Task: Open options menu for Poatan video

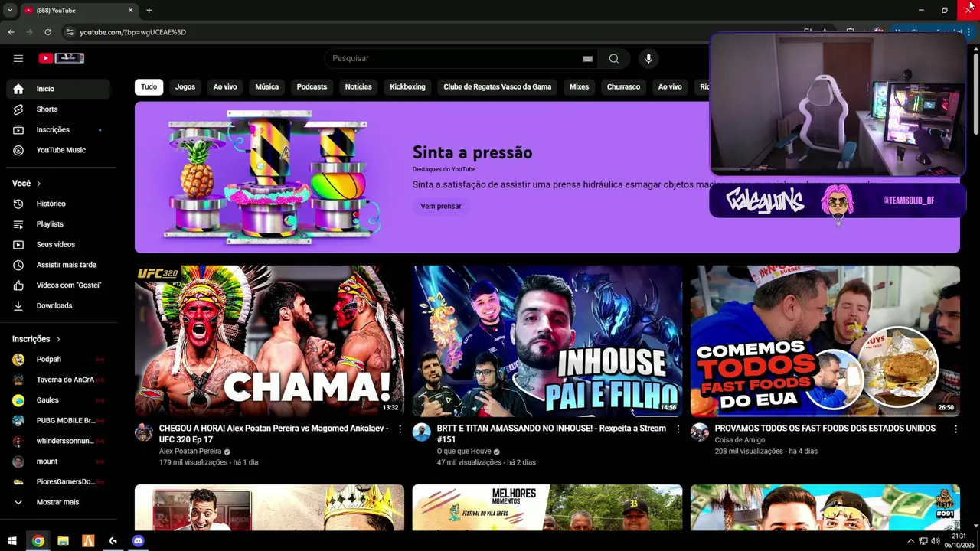Action: [x=400, y=429]
